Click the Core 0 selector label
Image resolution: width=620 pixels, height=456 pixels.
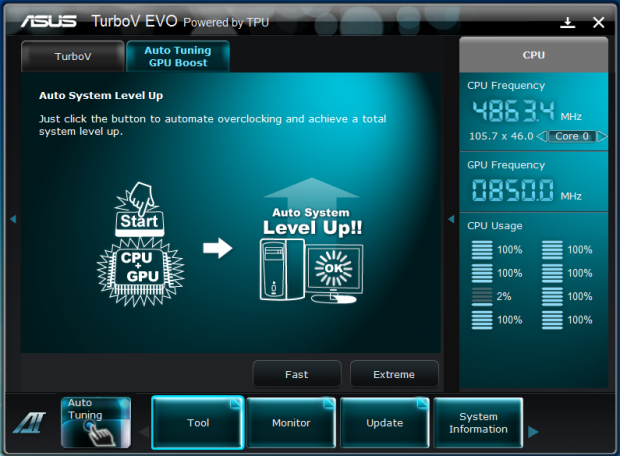click(x=572, y=136)
